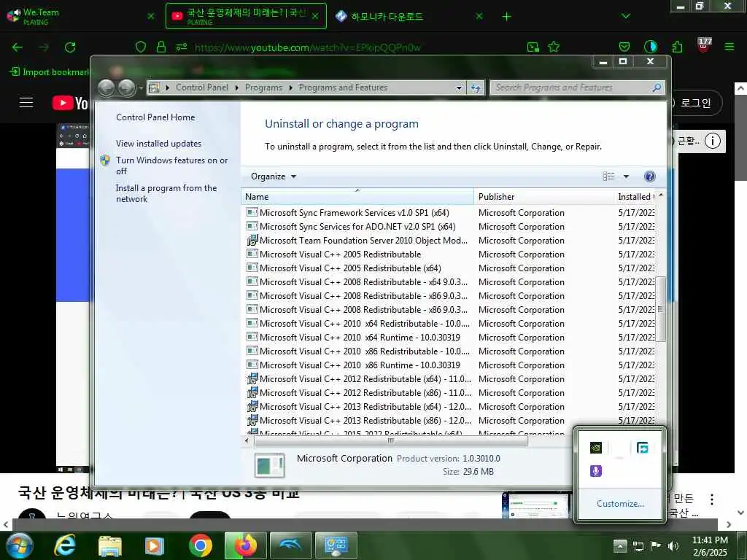Click the purple microphone tray icon
The height and width of the screenshot is (560, 747).
point(595,471)
